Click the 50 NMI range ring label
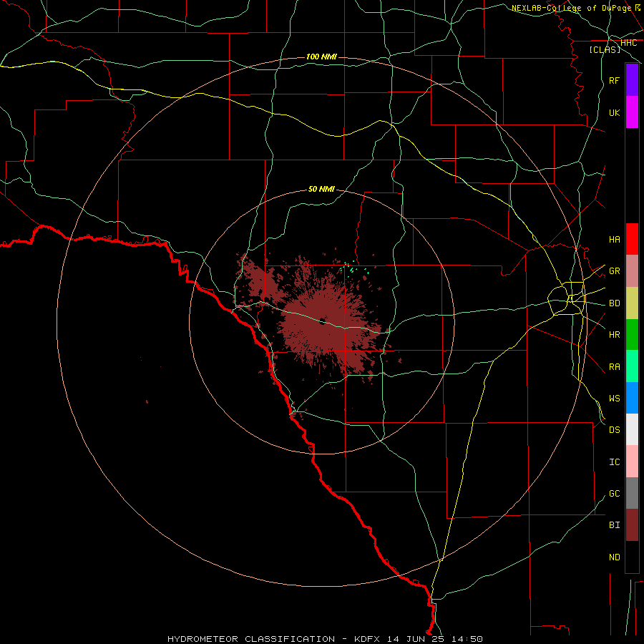Image resolution: width=644 pixels, height=644 pixels. 321,189
